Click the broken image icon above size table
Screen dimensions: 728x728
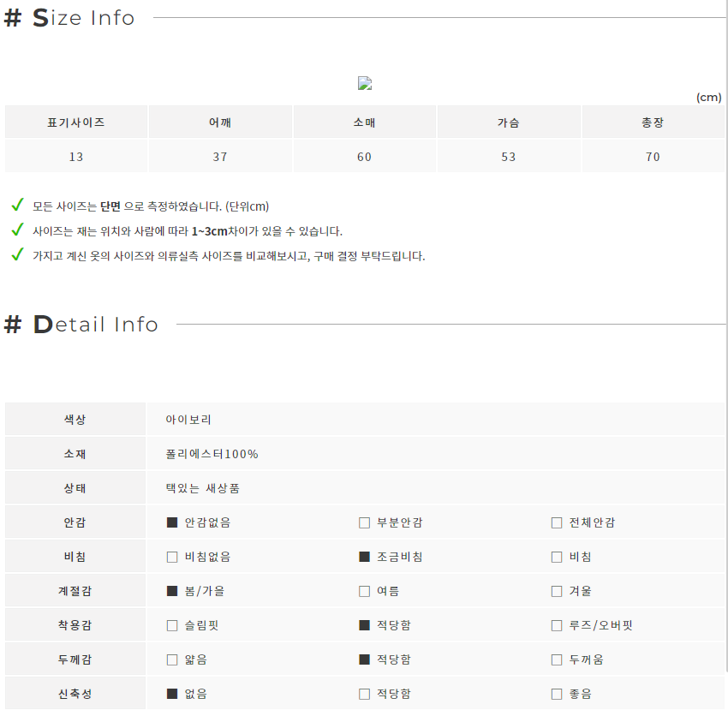click(365, 83)
